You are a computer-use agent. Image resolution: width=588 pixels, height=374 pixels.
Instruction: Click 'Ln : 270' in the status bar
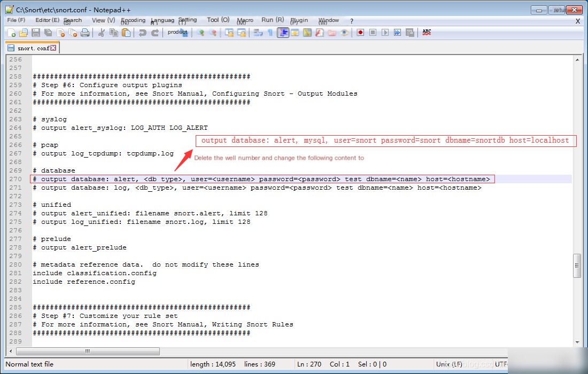[x=310, y=364]
